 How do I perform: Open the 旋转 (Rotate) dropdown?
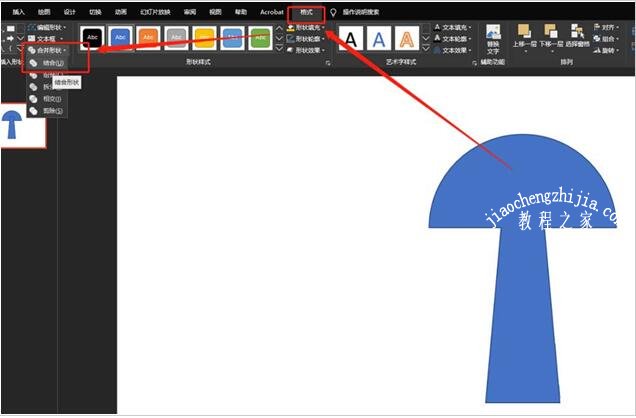pos(606,51)
